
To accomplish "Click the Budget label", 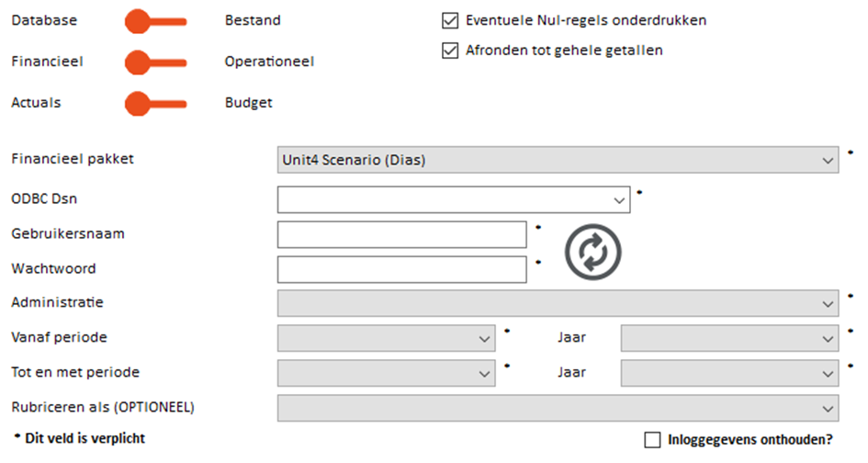I will coord(248,103).
